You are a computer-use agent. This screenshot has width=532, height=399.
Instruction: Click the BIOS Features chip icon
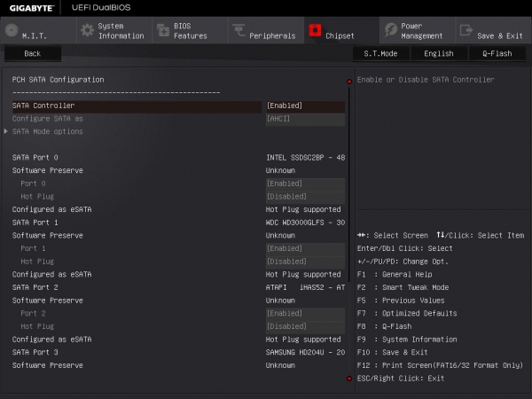point(163,30)
